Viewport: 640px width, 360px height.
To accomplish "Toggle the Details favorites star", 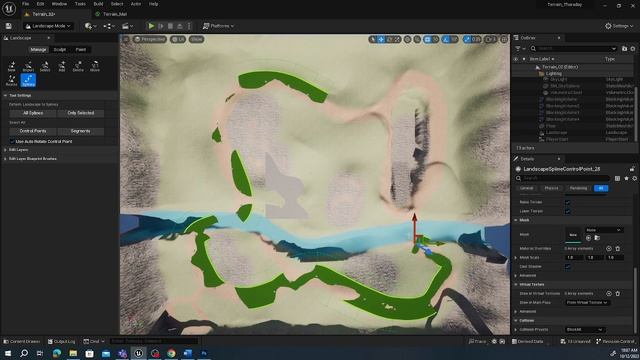I will click(x=626, y=178).
